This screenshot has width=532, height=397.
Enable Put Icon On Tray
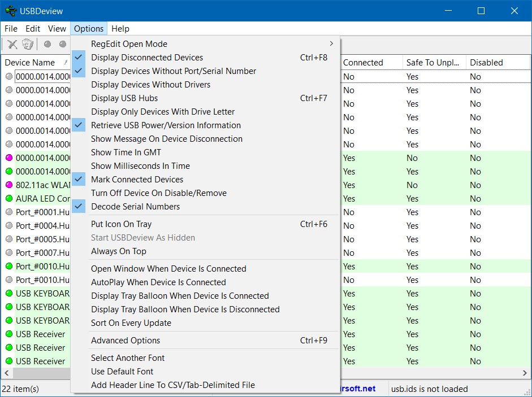[205, 224]
